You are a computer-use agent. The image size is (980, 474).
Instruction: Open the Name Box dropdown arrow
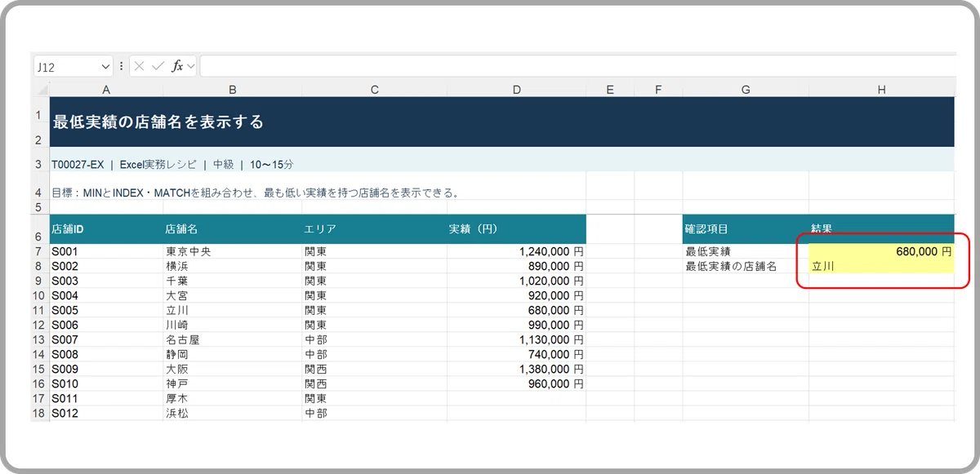[x=105, y=66]
